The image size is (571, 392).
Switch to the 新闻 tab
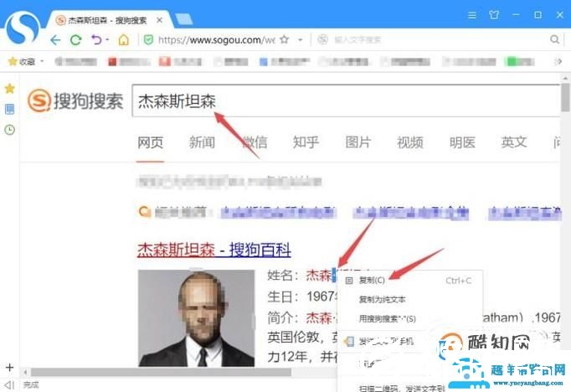click(x=202, y=142)
